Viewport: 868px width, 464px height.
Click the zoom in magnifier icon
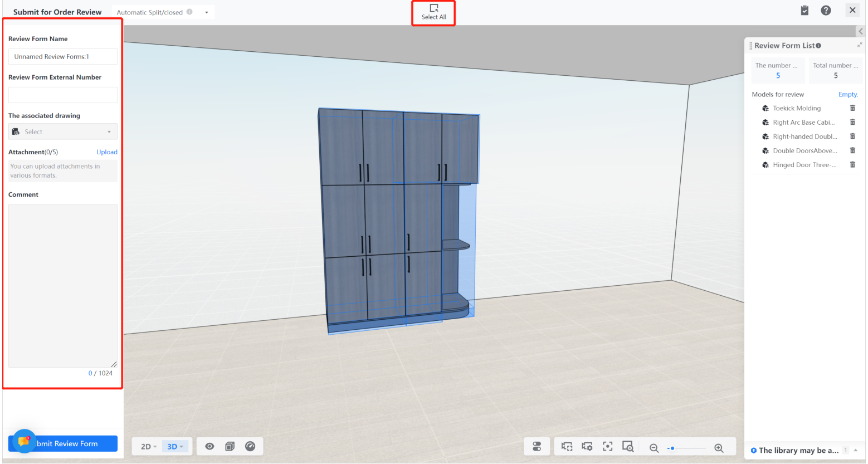point(719,448)
